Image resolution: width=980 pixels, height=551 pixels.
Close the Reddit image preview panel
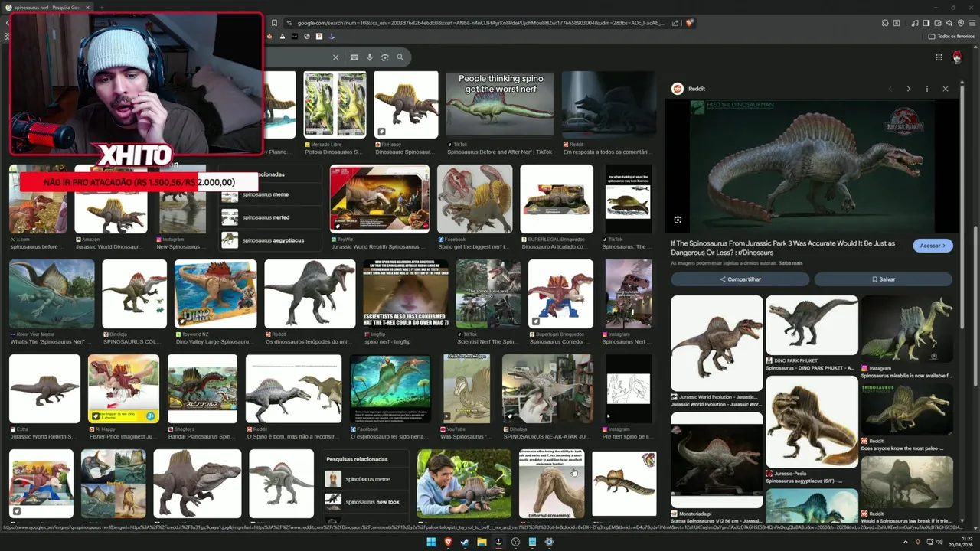click(x=945, y=89)
